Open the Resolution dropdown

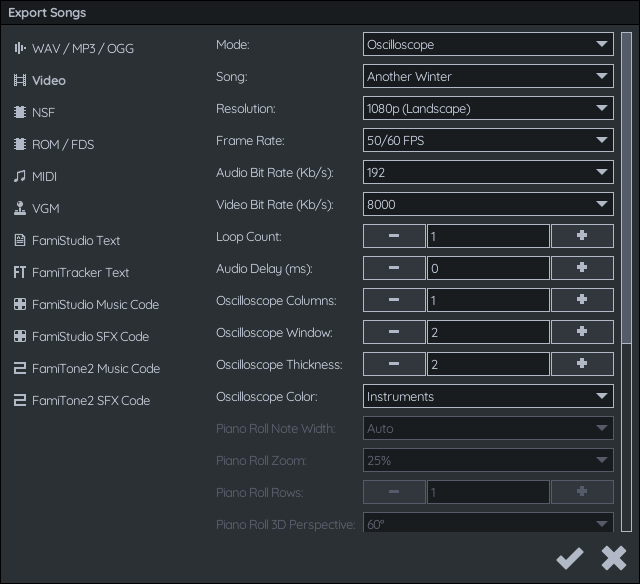(488, 108)
